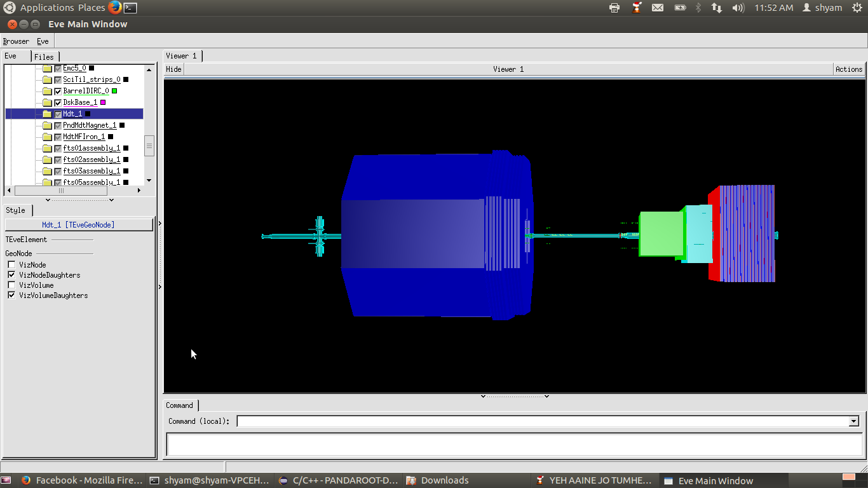Open Firefox from the top panel launcher
The width and height of the screenshot is (868, 488).
(x=114, y=8)
